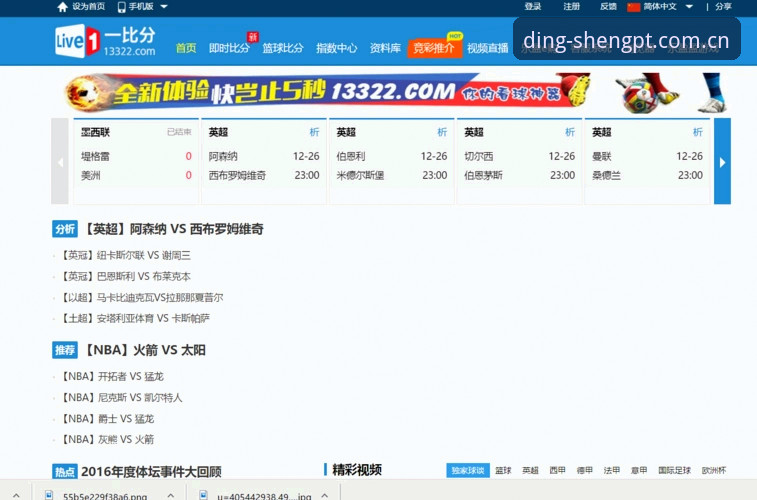757x500 pixels.
Task: Select the 篮球 video tab
Action: tap(503, 471)
